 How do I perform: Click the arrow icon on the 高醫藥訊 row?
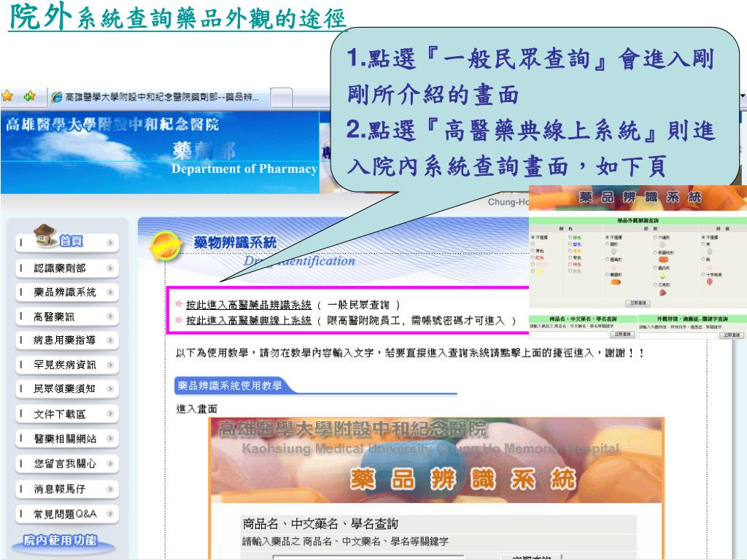(x=110, y=316)
